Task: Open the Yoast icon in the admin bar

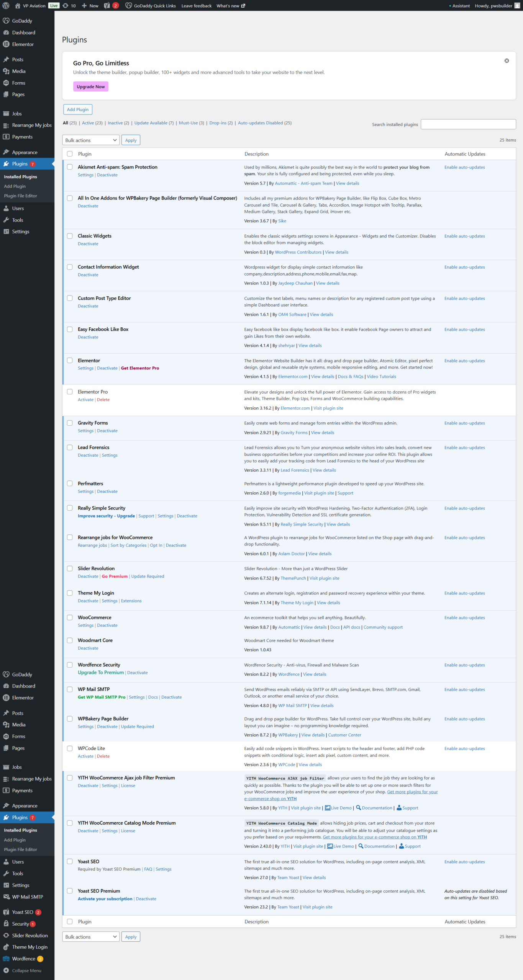Action: pos(107,6)
